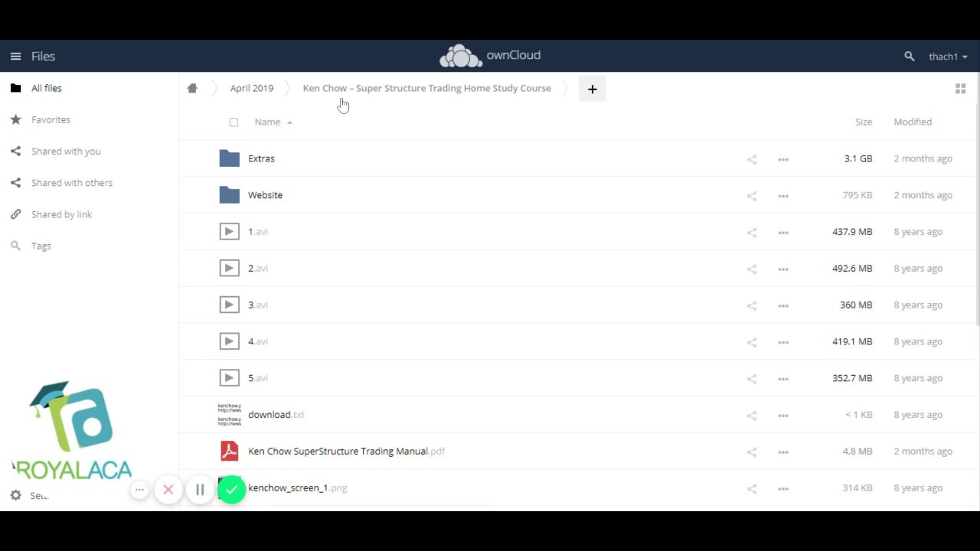980x551 pixels.
Task: Share kenchow_screen_1.png
Action: (x=751, y=489)
